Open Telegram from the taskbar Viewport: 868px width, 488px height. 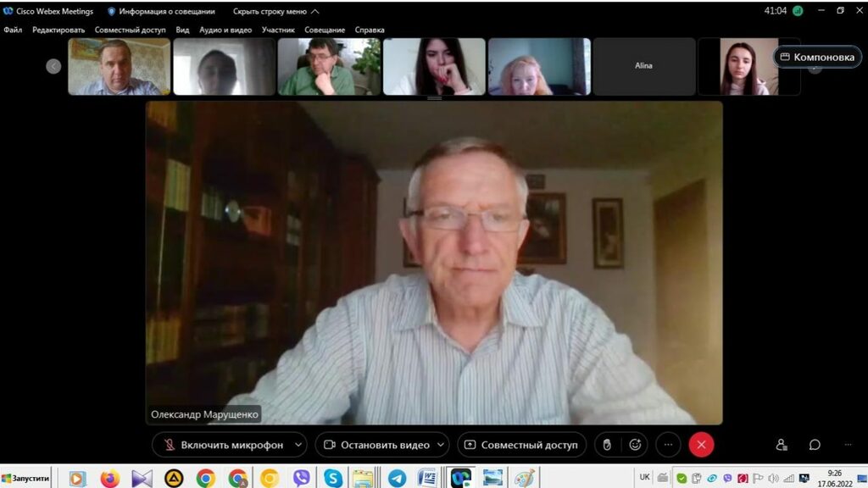(397, 478)
